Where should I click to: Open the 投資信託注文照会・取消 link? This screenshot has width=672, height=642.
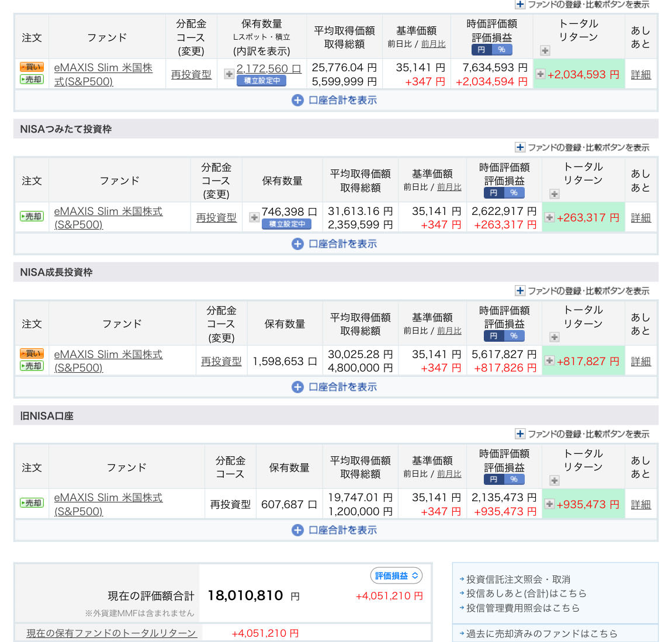pyautogui.click(x=518, y=579)
